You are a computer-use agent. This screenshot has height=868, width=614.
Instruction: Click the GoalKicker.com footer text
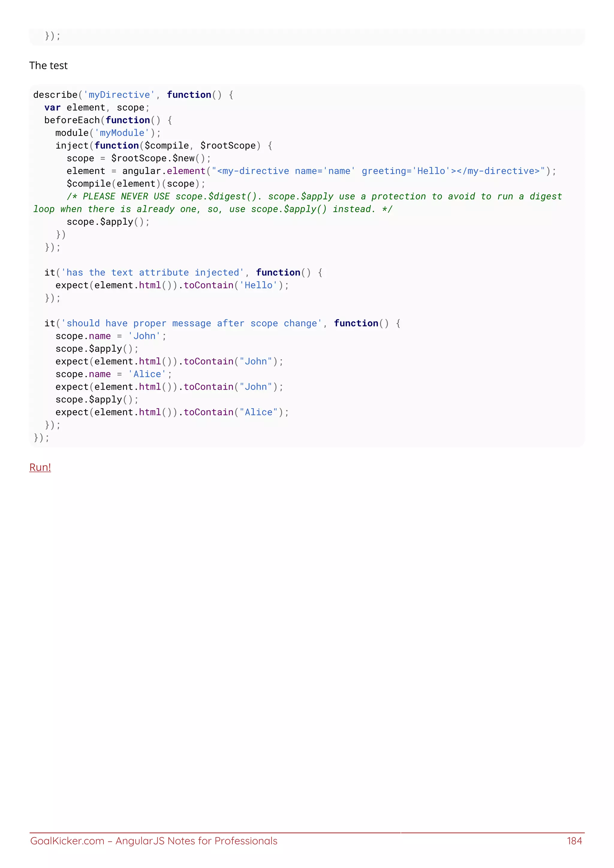tap(67, 841)
